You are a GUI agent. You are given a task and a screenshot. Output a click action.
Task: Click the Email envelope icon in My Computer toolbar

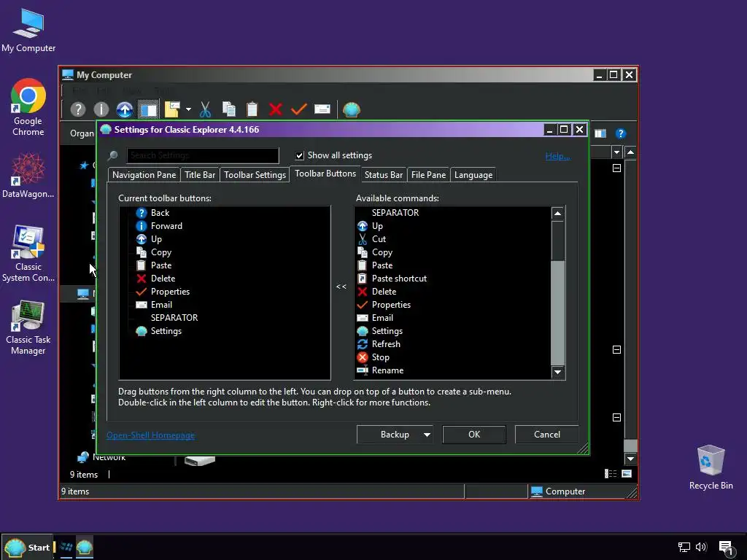(x=322, y=109)
